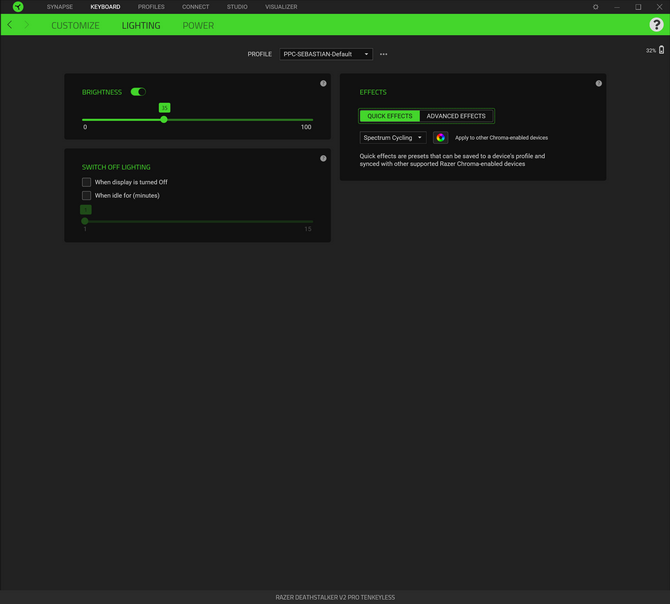The image size is (670, 604).
Task: Maximize the Synapse window
Action: point(638,7)
